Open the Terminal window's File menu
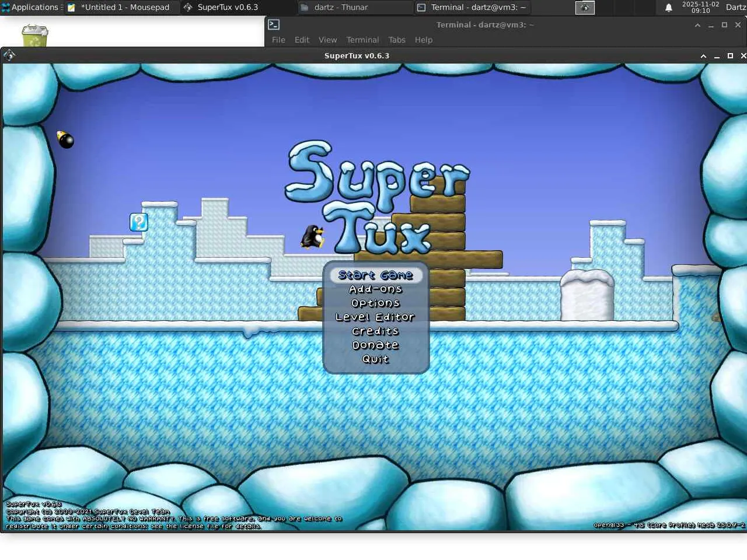 click(x=278, y=40)
